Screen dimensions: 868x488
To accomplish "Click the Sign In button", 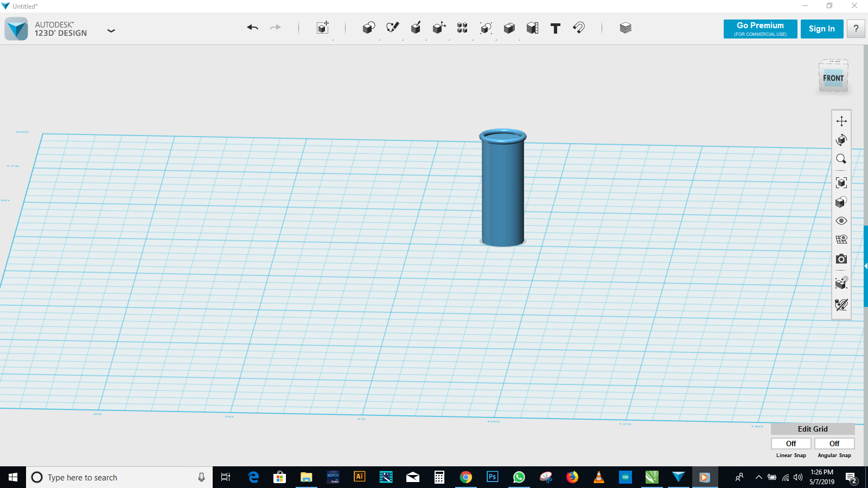I will [822, 29].
